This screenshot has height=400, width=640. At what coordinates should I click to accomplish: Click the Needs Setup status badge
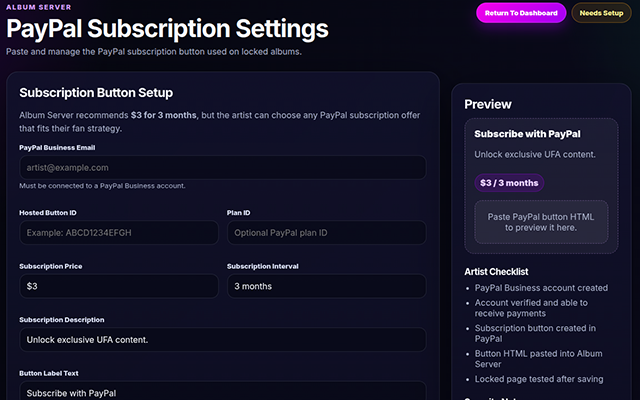coord(601,13)
